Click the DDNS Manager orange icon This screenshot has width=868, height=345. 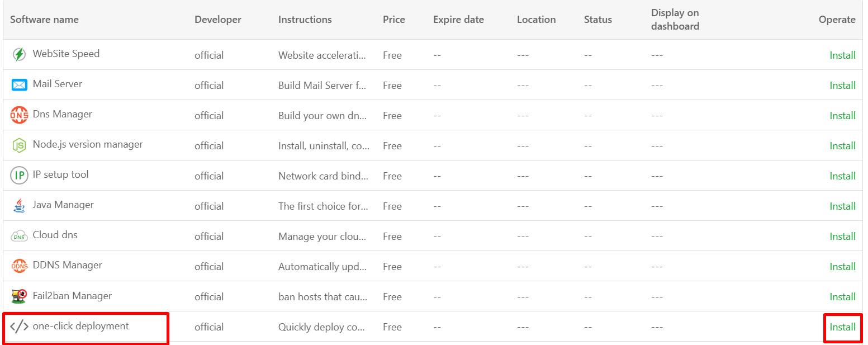[x=19, y=266]
